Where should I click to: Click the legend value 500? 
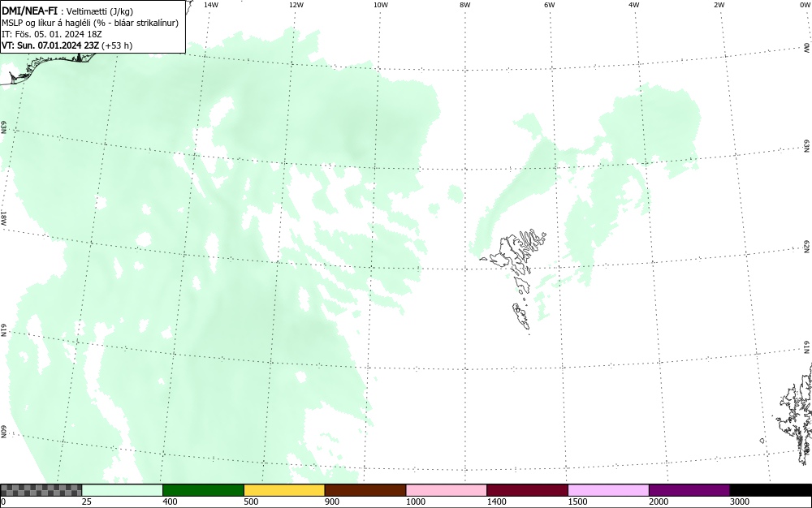coord(251,502)
